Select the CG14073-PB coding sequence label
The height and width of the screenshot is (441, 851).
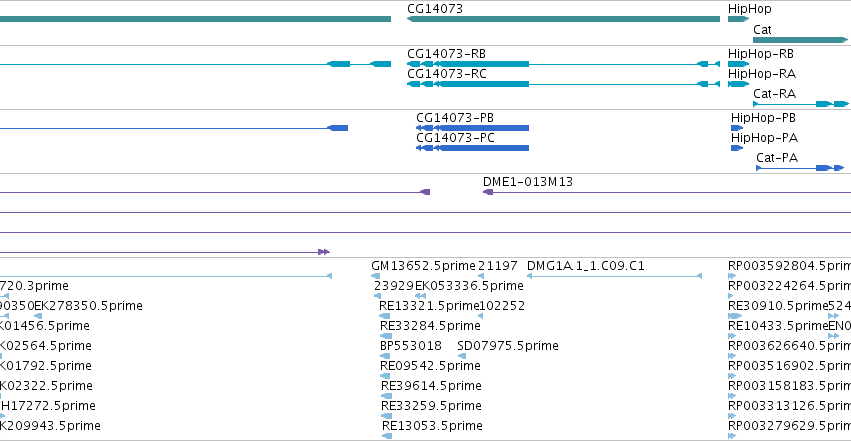(455, 118)
